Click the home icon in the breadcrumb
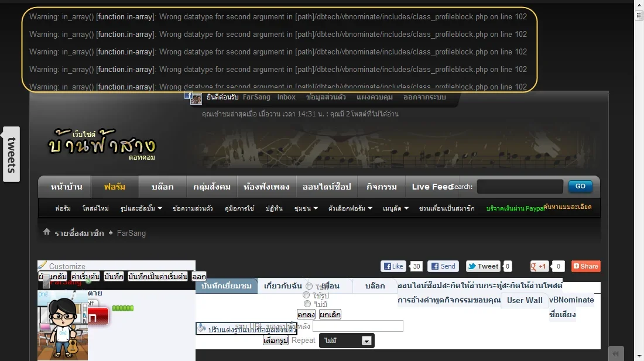The height and width of the screenshot is (361, 644). pyautogui.click(x=47, y=232)
